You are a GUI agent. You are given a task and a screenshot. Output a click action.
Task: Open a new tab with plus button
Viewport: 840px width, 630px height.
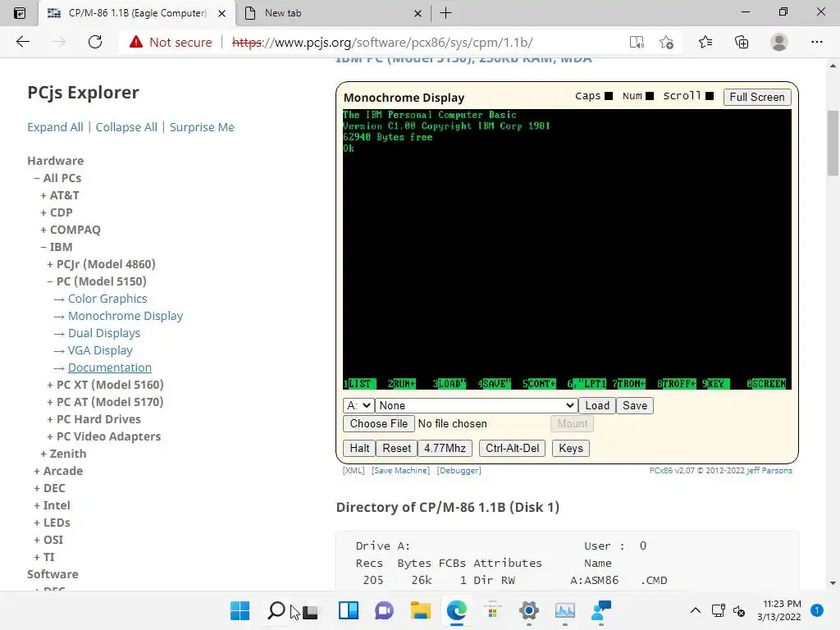445,13
